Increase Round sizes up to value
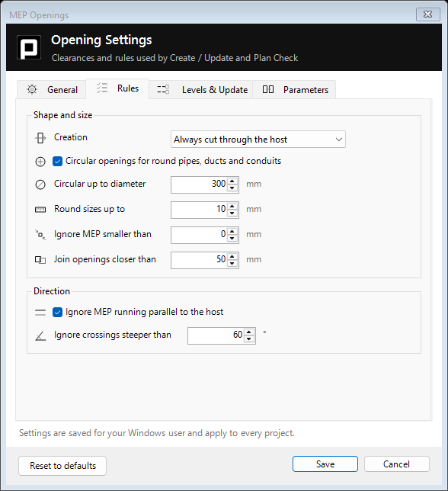Screen dimensions: 448x491 point(232,206)
